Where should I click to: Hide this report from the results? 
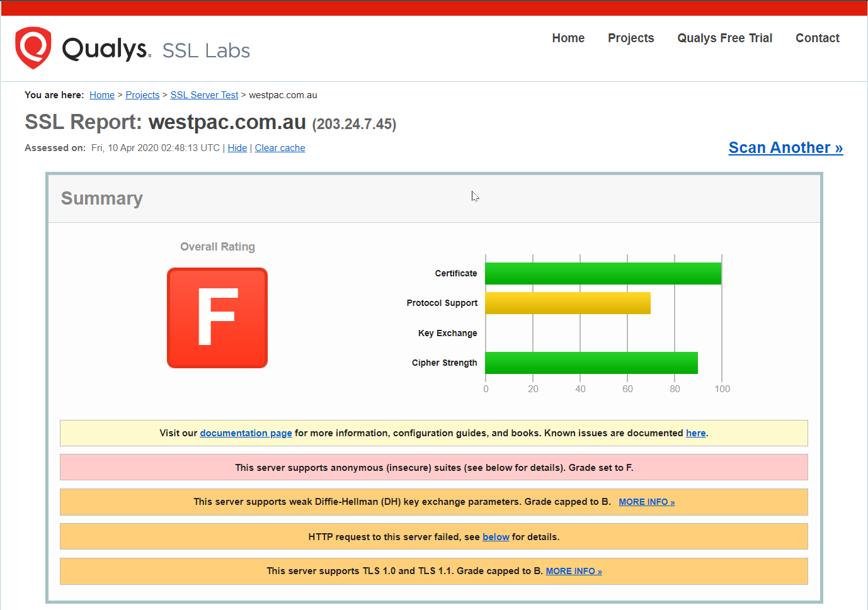coord(237,148)
